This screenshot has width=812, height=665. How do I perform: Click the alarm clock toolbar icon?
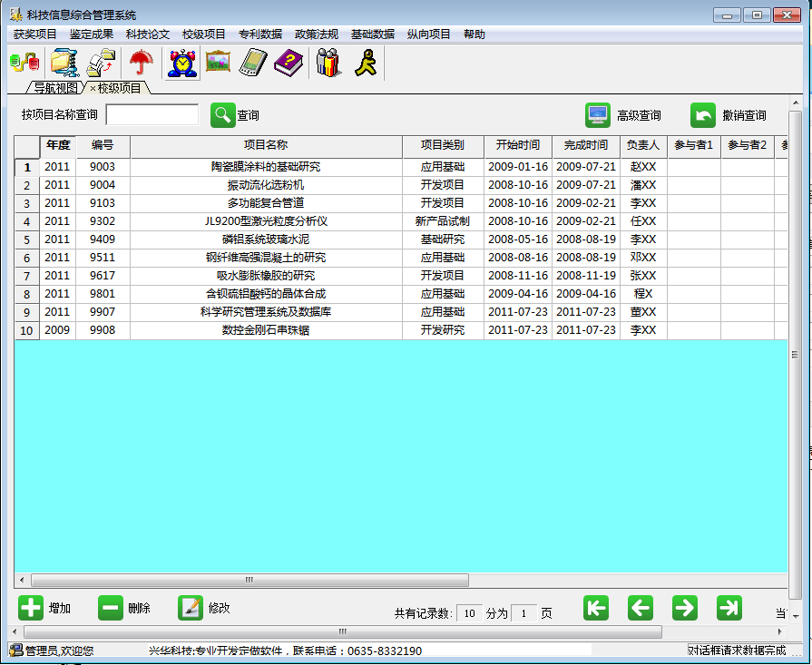click(182, 63)
